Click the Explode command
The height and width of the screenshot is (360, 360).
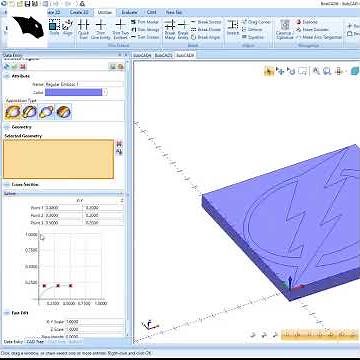tap(307, 22)
